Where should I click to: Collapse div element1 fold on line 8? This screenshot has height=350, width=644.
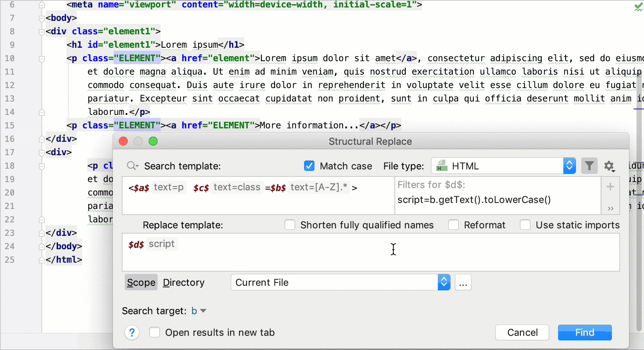tap(42, 32)
